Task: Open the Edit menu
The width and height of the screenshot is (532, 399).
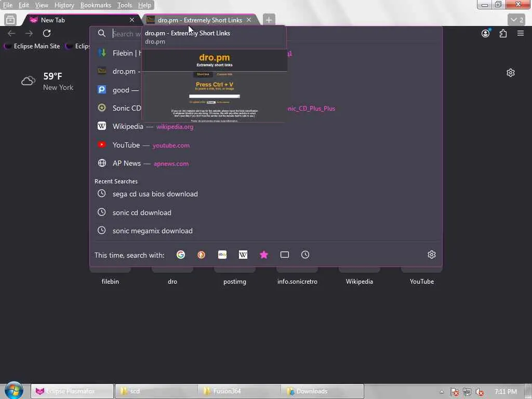Action: pos(23,5)
